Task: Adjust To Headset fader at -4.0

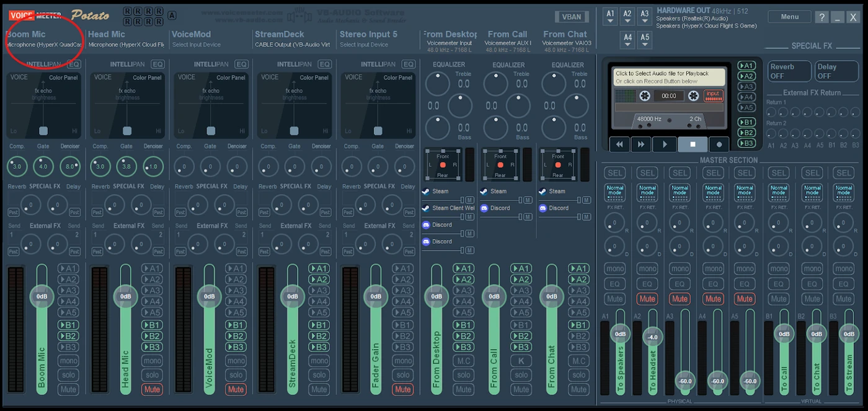Action: (652, 338)
